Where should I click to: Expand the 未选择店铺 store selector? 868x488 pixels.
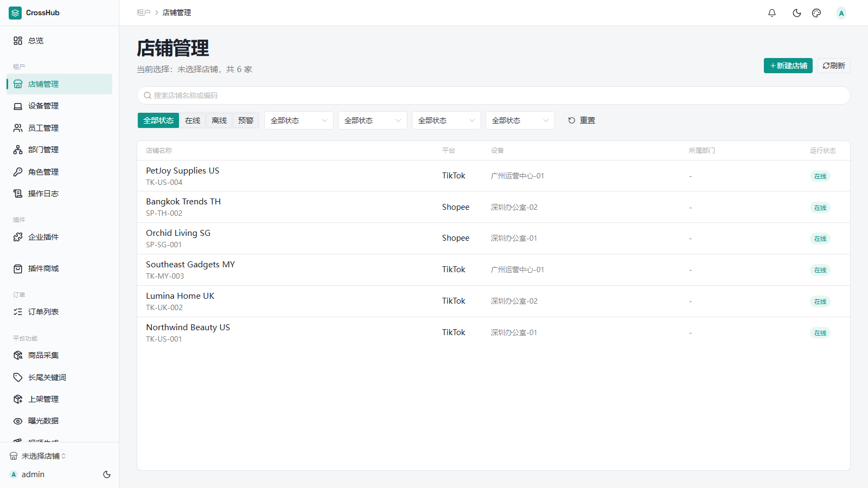pyautogui.click(x=38, y=456)
